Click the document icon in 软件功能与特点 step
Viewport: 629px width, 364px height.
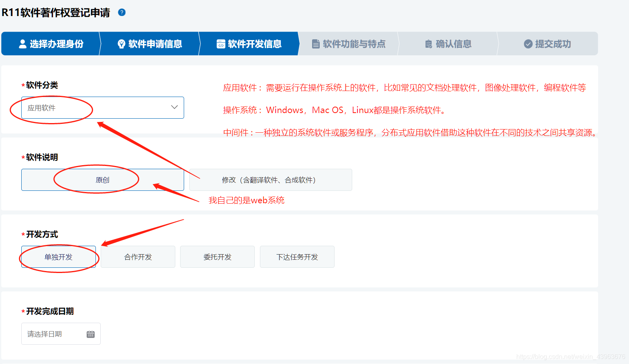coord(316,44)
